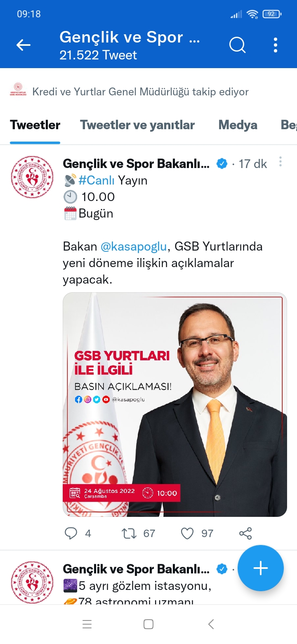Share the Canlı Yayın tweet

point(245,533)
